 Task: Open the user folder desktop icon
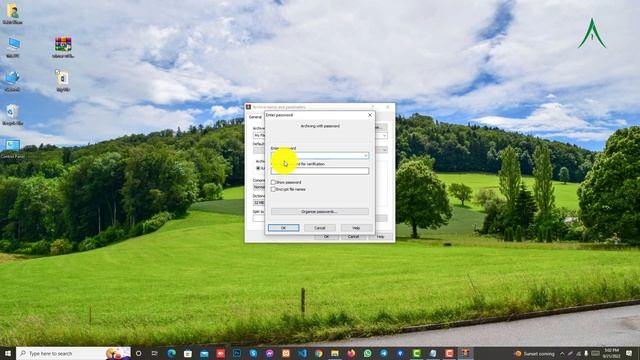12,13
